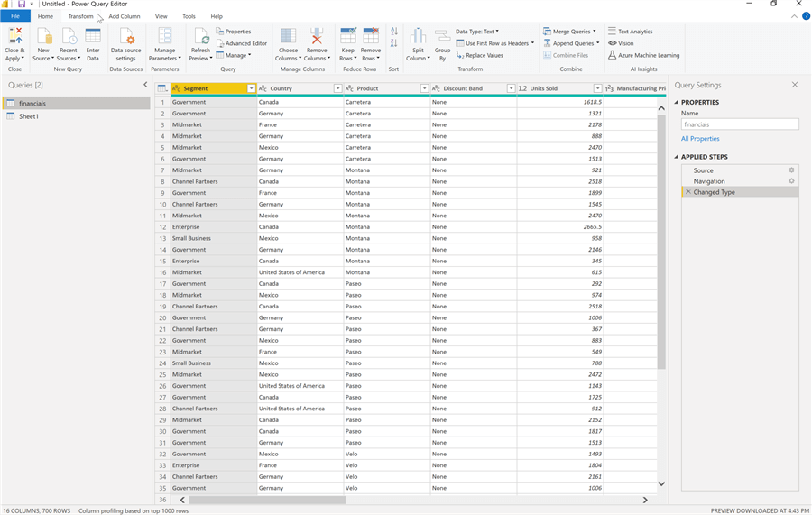This screenshot has height=515, width=812.
Task: Click the Enter Data icon
Action: tap(93, 37)
